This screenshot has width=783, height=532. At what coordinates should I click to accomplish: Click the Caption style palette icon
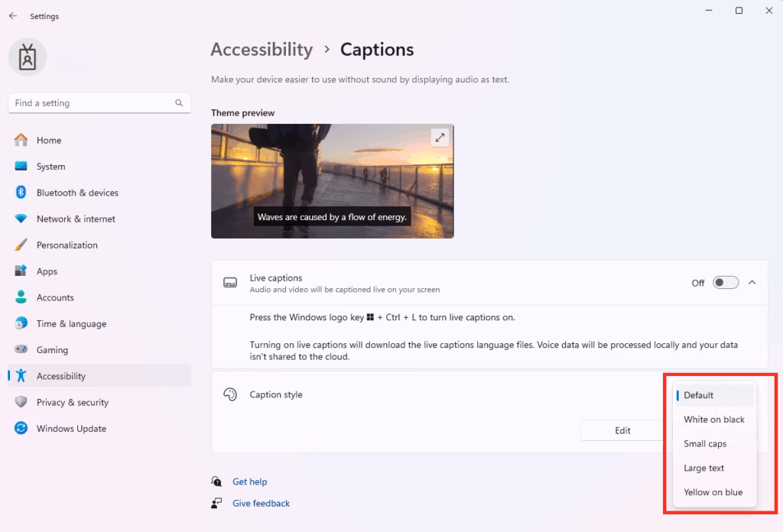[230, 394]
